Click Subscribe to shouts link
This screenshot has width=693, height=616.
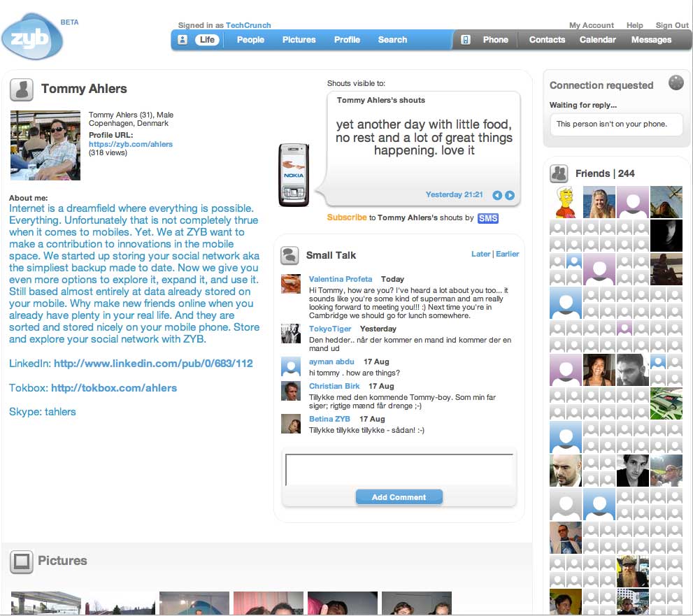point(347,217)
